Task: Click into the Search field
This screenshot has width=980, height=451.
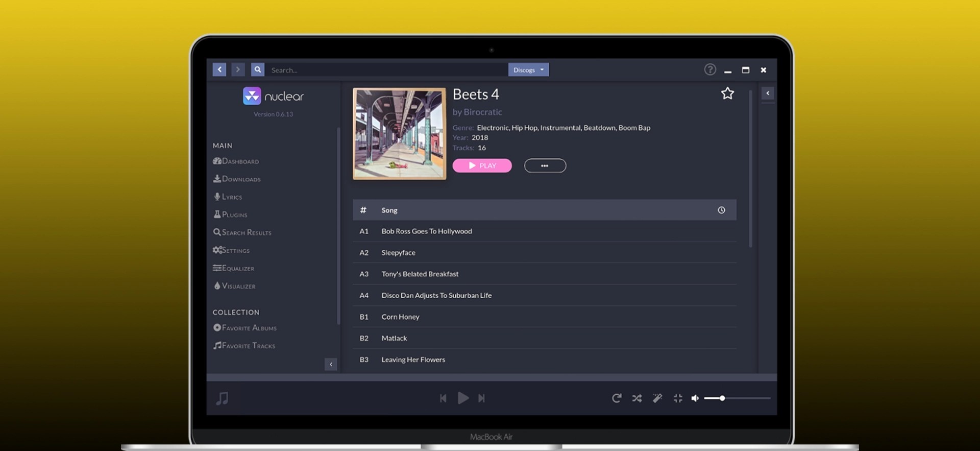Action: (387, 70)
